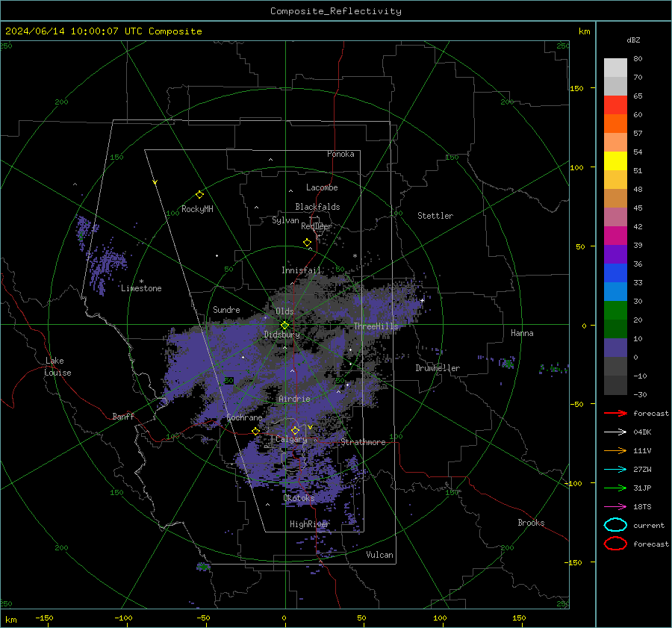This screenshot has height=628, width=672.
Task: Click the cyan current ellipse legend icon
Action: click(615, 525)
